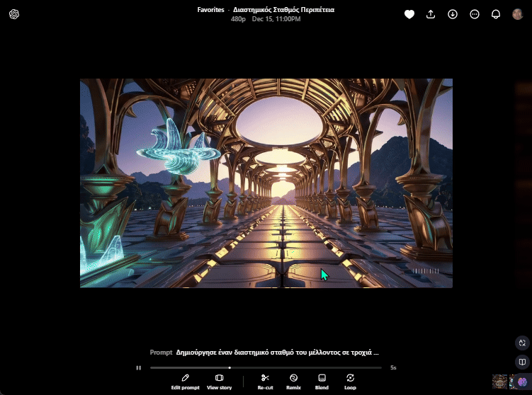Pause the video playback
The image size is (532, 395).
(138, 367)
